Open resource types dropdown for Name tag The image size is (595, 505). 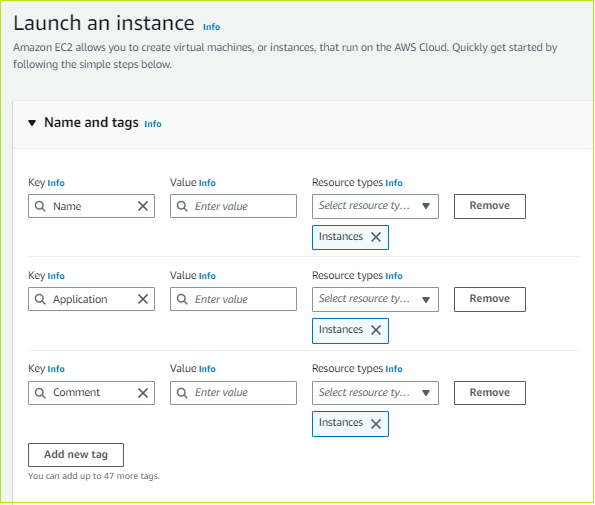(375, 206)
